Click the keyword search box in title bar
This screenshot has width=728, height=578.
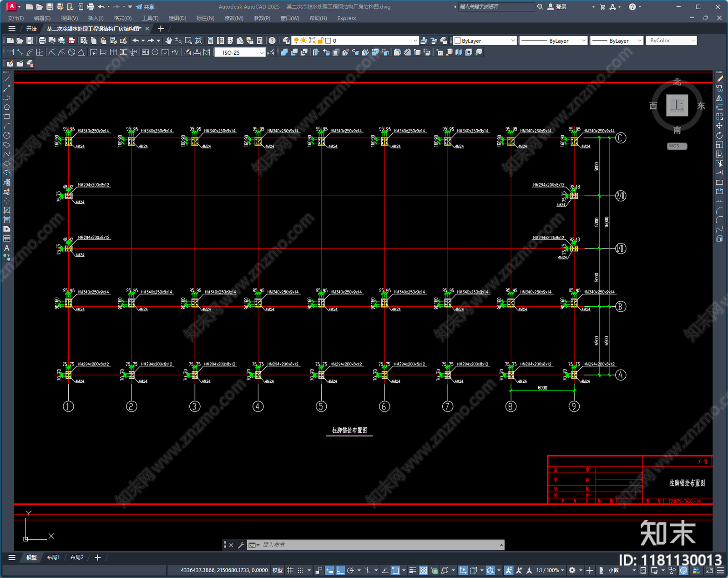point(496,7)
